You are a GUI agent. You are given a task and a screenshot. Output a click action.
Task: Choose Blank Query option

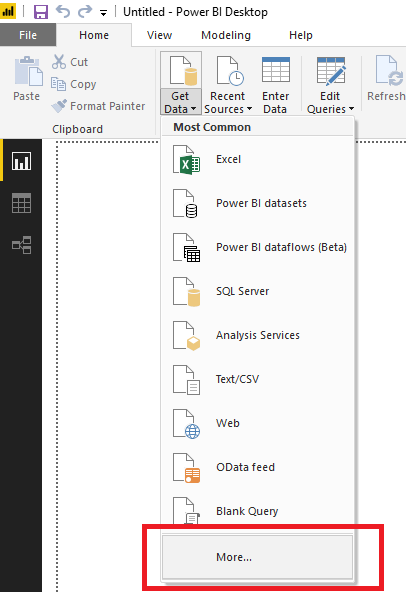(258, 511)
